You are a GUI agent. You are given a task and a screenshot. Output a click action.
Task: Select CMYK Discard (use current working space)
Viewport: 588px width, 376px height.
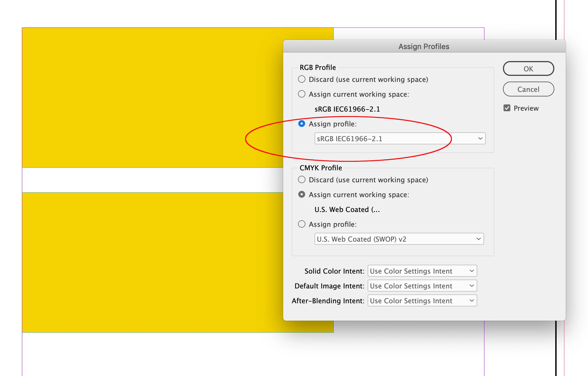(x=302, y=180)
